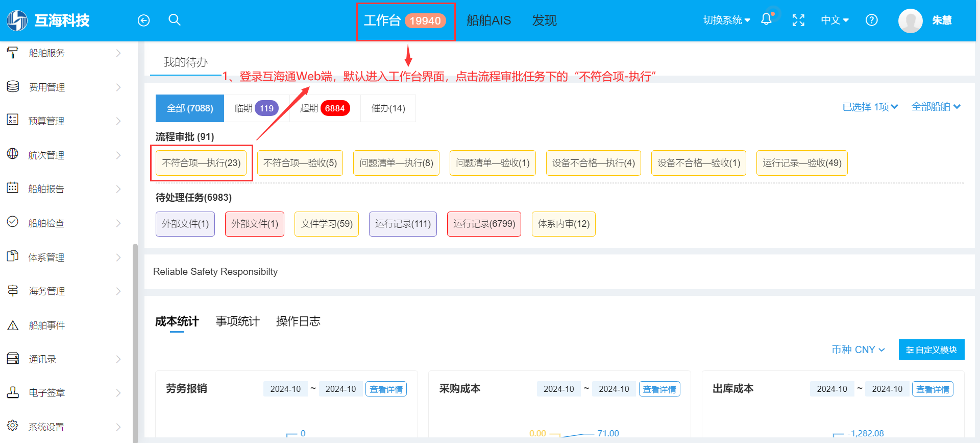Click the 预算管理 checklist icon

click(x=13, y=120)
